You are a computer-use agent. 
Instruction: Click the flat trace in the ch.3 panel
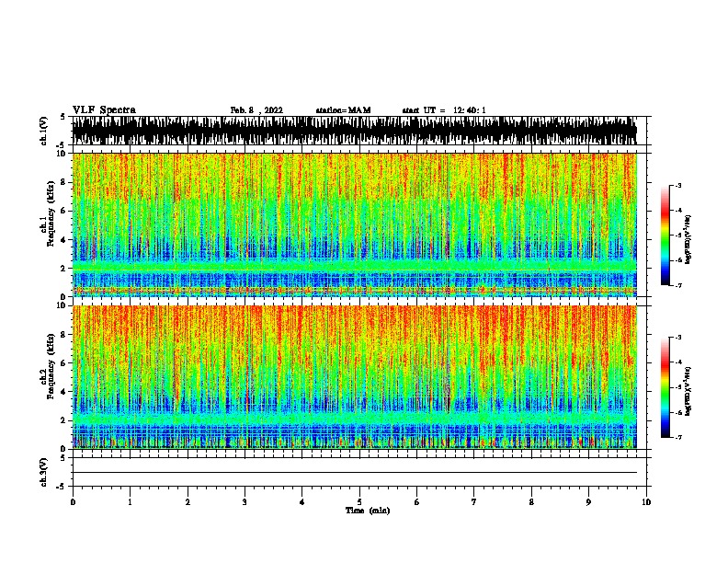tap(354, 473)
